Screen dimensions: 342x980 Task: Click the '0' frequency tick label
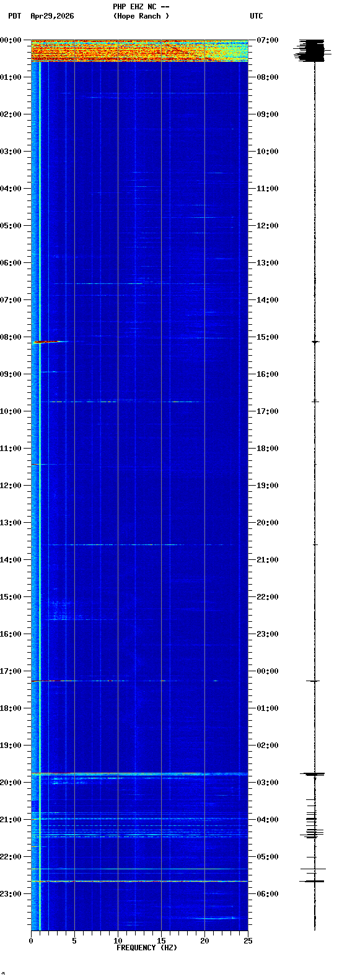coord(31,941)
